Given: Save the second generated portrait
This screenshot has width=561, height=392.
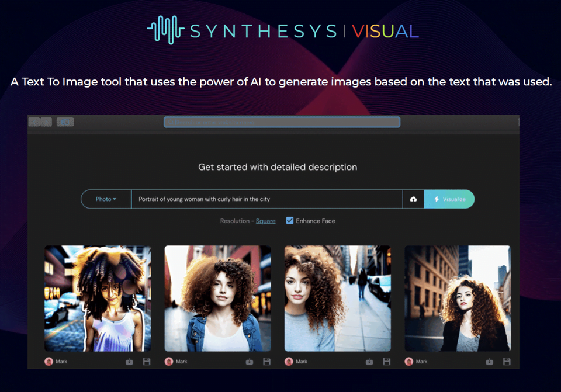Looking at the screenshot, I should click(266, 362).
